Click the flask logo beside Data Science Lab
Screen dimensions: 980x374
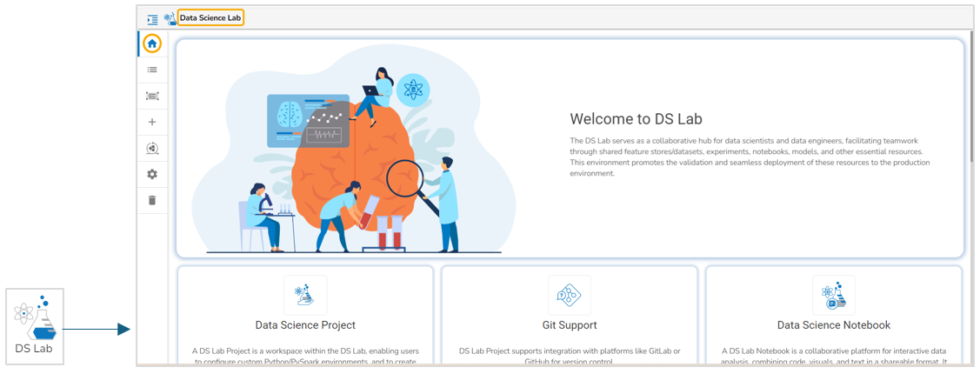tap(170, 19)
